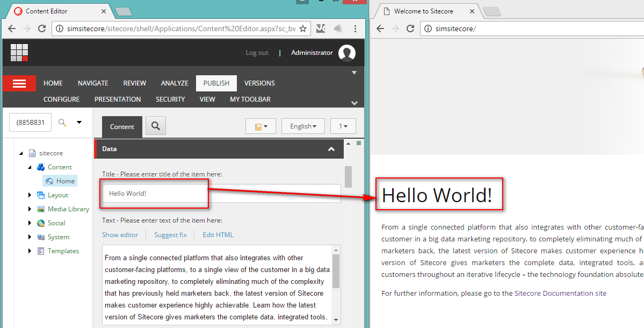Close the Welcome to Sitecore tab
644x328 pixels.
472,11
